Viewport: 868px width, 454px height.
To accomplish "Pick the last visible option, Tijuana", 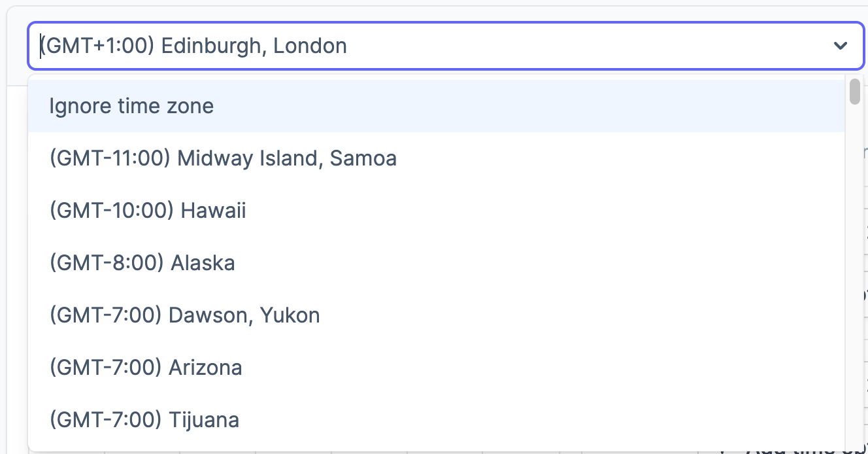I will pos(144,420).
